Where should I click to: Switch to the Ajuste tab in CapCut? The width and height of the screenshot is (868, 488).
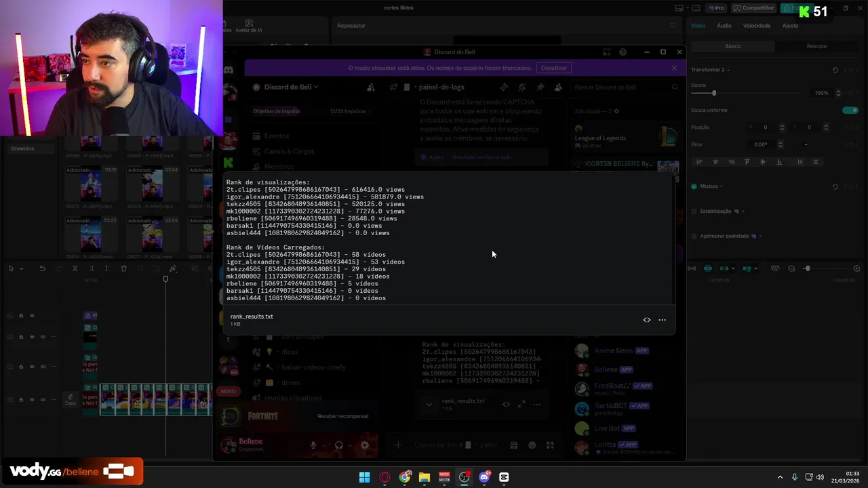pyautogui.click(x=790, y=26)
